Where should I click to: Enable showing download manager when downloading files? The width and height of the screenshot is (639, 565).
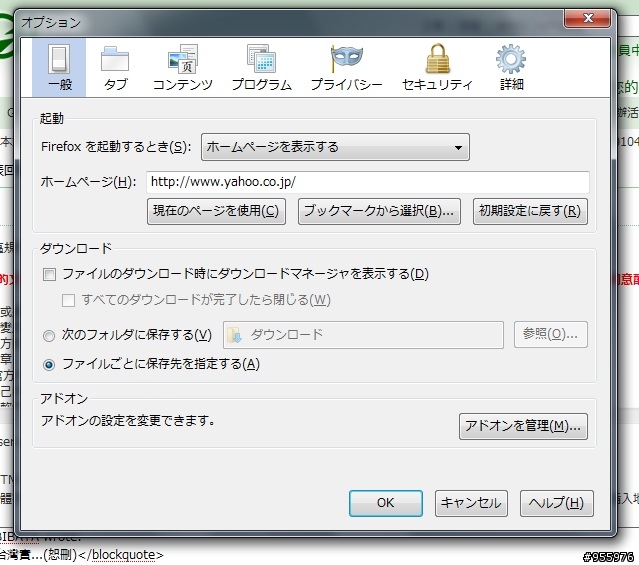coord(49,274)
